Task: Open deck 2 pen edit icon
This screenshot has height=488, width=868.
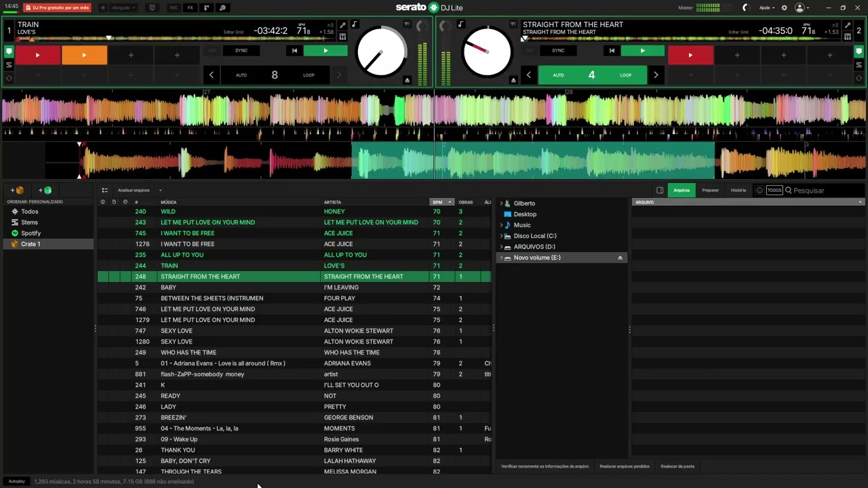Action: 847,26
